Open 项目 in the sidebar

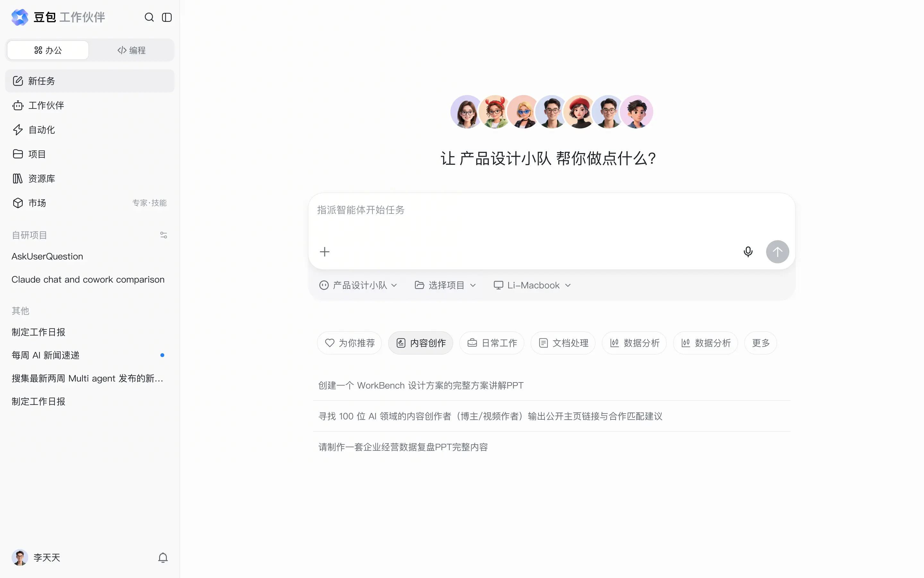(90, 154)
